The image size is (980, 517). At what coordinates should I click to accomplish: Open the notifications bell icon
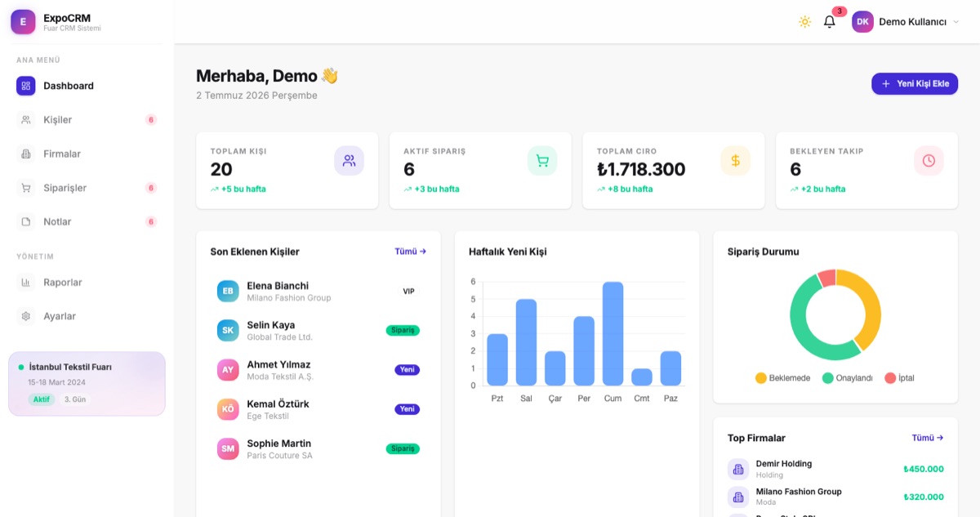(829, 22)
